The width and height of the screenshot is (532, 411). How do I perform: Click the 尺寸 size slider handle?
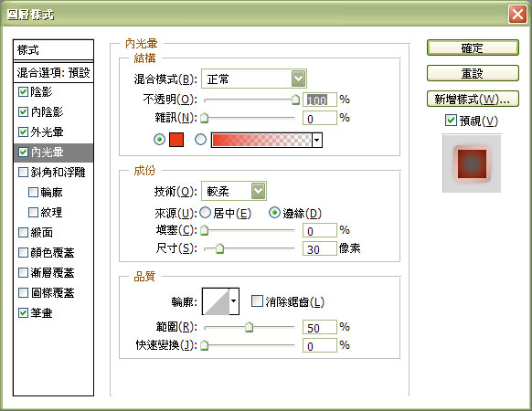(220, 248)
